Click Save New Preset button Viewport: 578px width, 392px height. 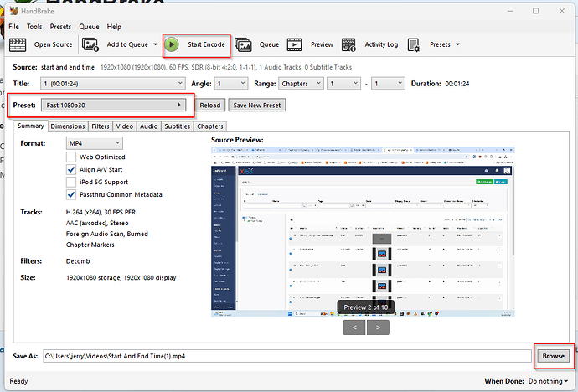click(x=257, y=105)
